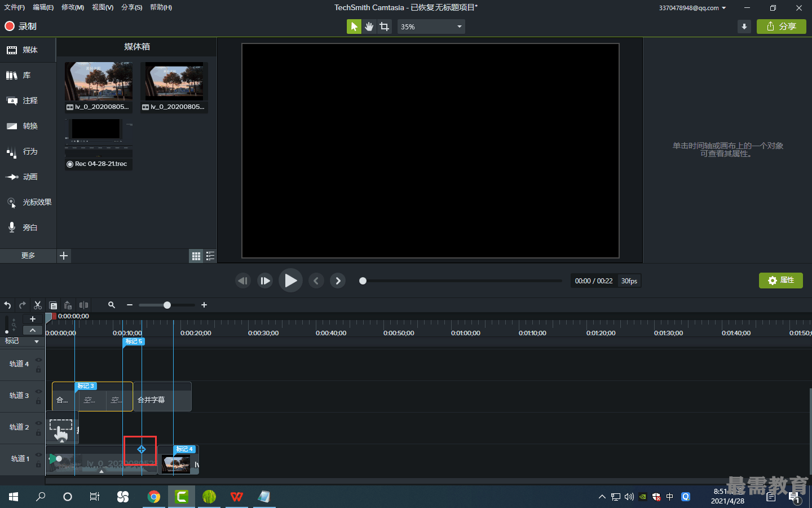Open the 库 library tab
This screenshot has width=812, height=508.
click(x=28, y=75)
